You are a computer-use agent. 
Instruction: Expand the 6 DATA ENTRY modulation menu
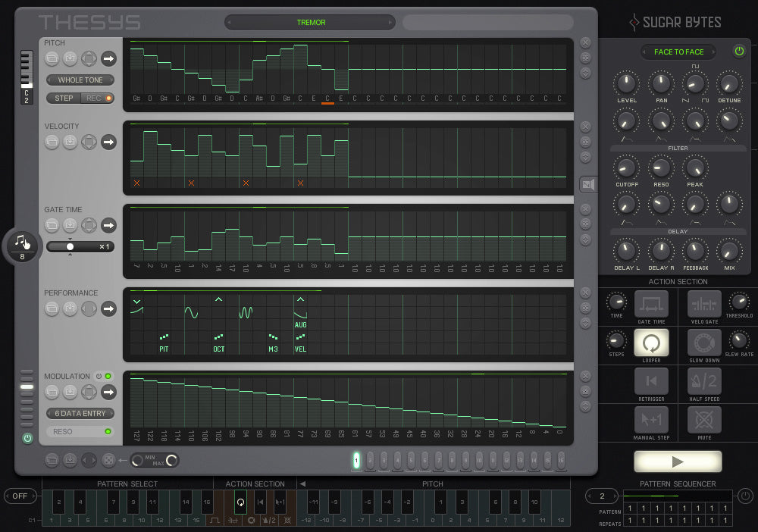pyautogui.click(x=80, y=413)
